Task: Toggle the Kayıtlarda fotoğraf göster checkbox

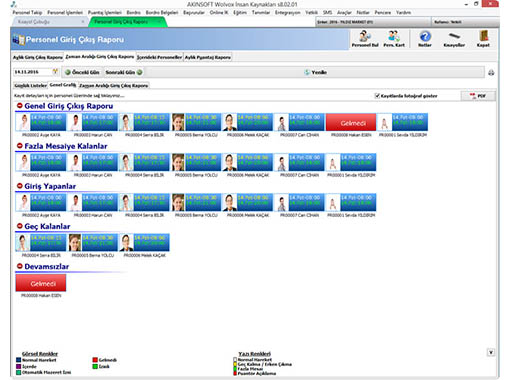Action: (377, 96)
